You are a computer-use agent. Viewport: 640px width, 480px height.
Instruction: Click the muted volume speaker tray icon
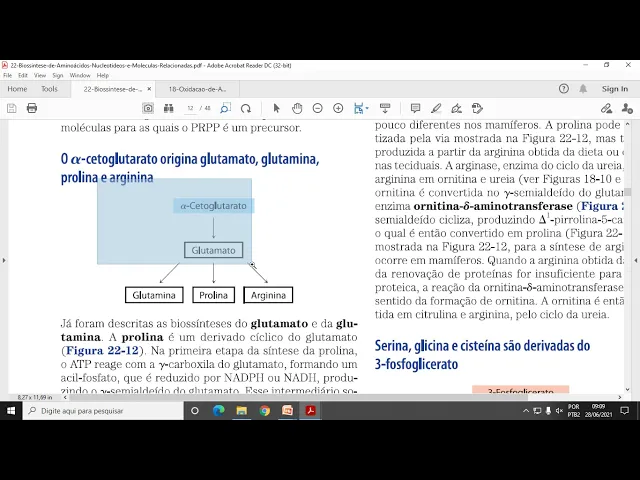[x=560, y=411]
